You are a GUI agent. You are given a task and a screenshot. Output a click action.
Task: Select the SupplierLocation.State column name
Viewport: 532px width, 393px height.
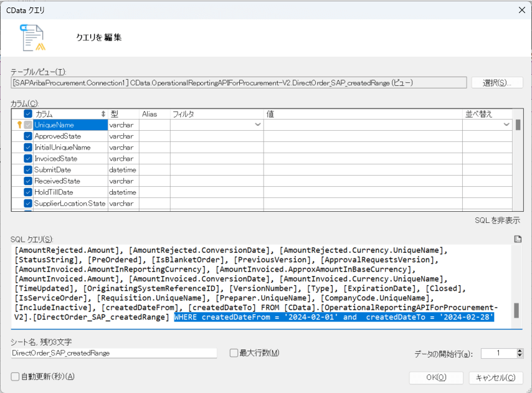coord(70,203)
